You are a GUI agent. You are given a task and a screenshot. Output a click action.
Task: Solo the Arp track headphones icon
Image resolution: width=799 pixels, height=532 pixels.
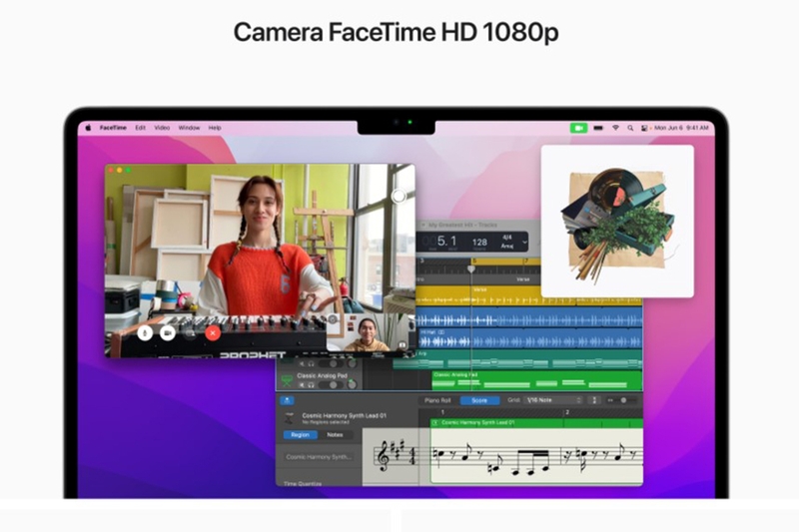click(x=311, y=363)
